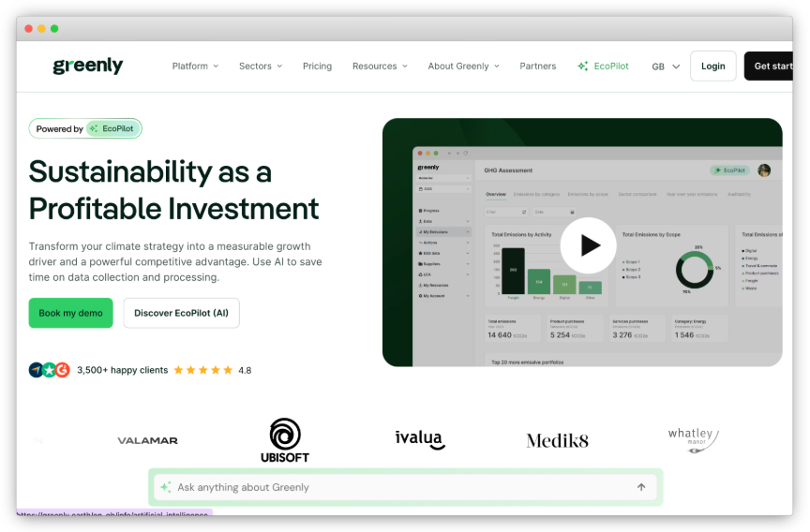Expand the About Greenly menu
The image size is (810, 532).
[x=463, y=66]
